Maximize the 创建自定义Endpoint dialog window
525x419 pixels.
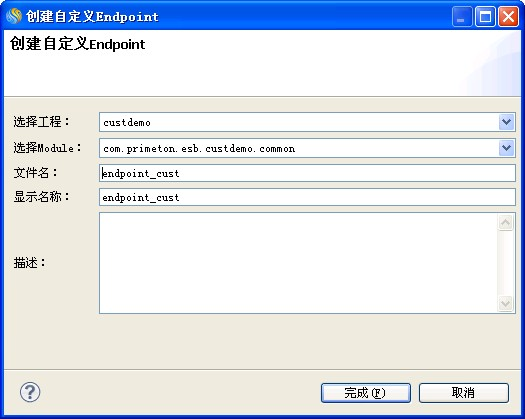click(485, 17)
